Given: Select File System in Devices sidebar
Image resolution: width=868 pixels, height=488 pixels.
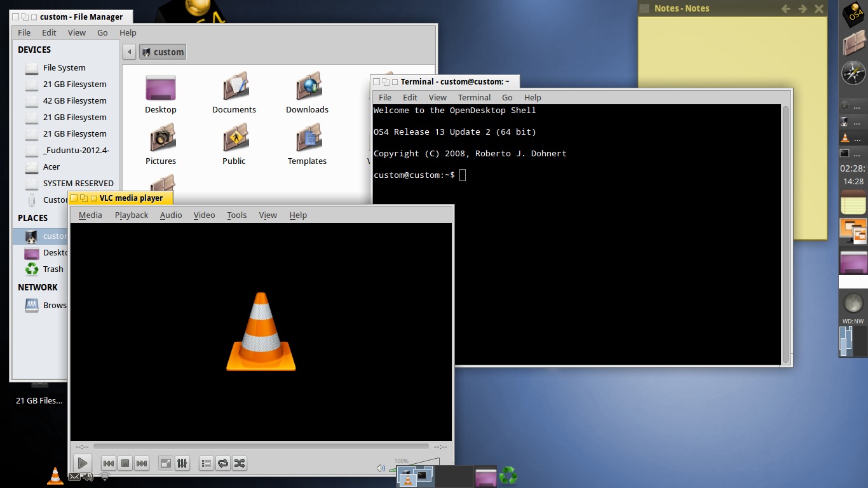Looking at the screenshot, I should (x=64, y=67).
